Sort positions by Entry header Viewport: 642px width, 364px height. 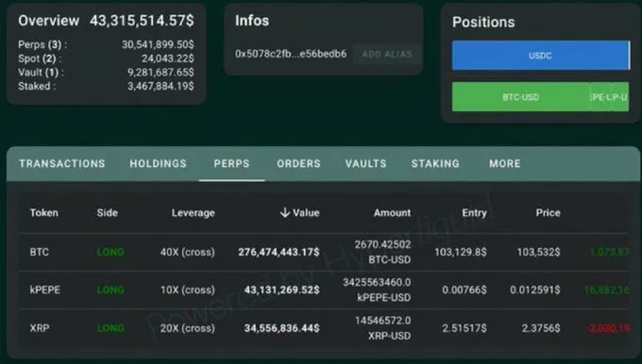(x=474, y=213)
